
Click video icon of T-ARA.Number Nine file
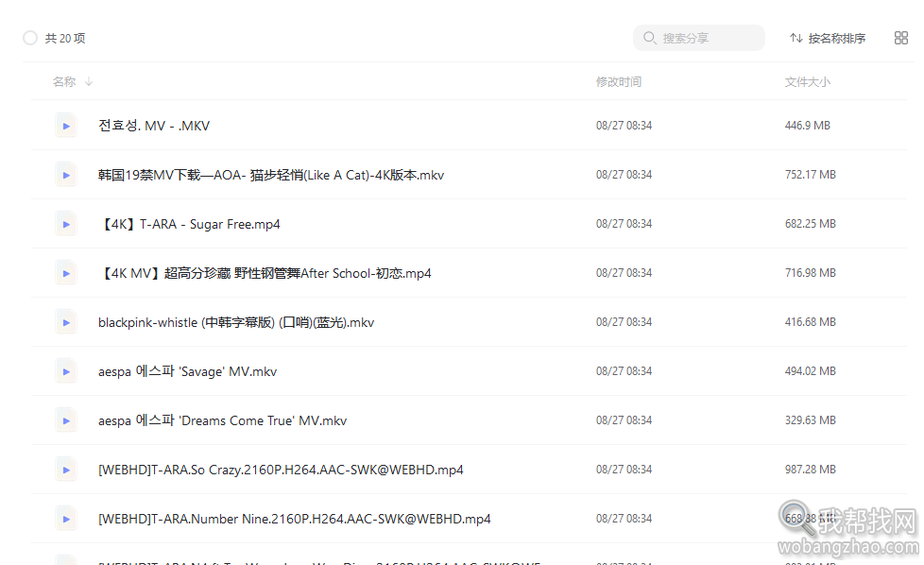tap(66, 519)
